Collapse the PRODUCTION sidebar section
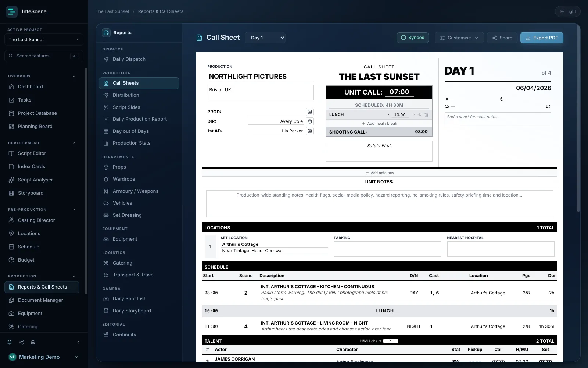This screenshot has height=368, width=588. click(x=74, y=276)
